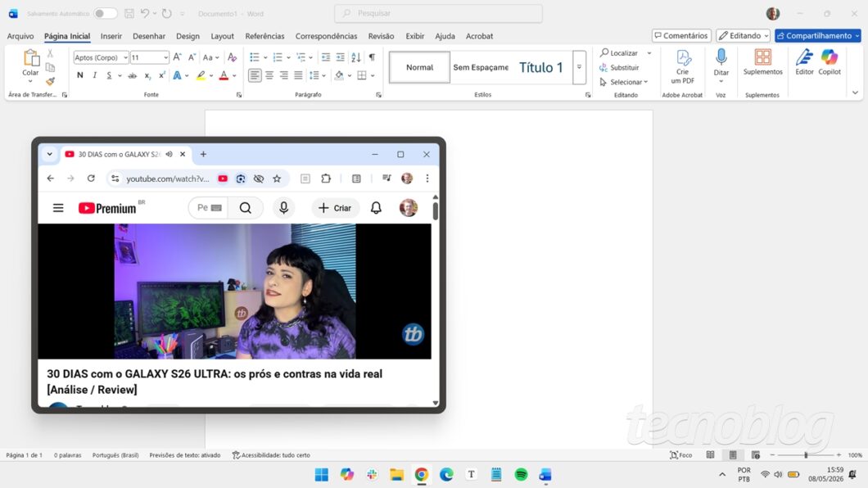Show hidden system tray icons
Screen dimensions: 868x488
[722, 474]
